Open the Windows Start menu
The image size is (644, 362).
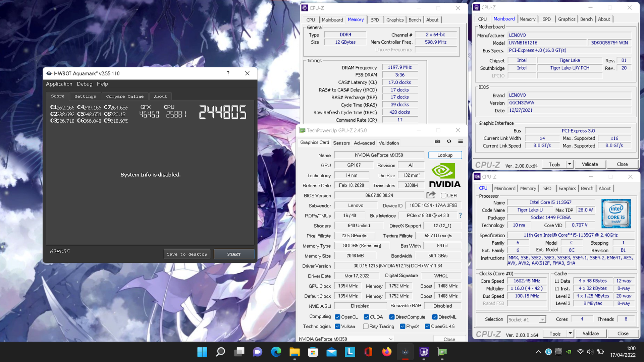coord(202,352)
